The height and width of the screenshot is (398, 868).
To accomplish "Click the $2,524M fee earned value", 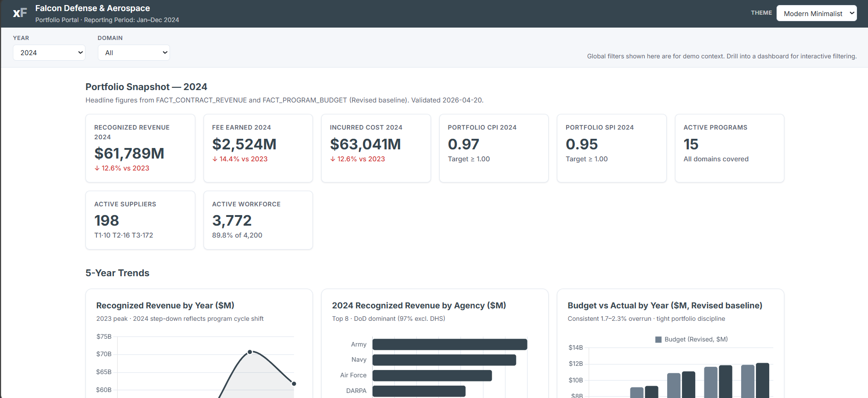I will 244,144.
